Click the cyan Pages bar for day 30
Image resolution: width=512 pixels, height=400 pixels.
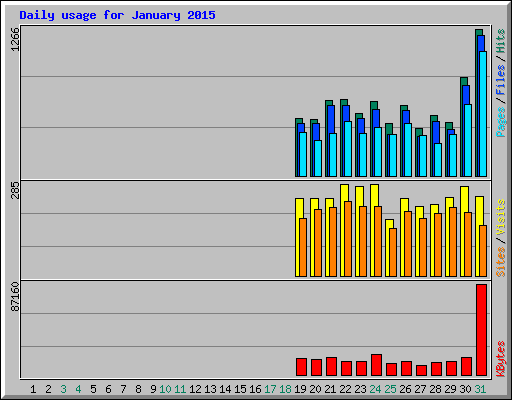coord(468,140)
